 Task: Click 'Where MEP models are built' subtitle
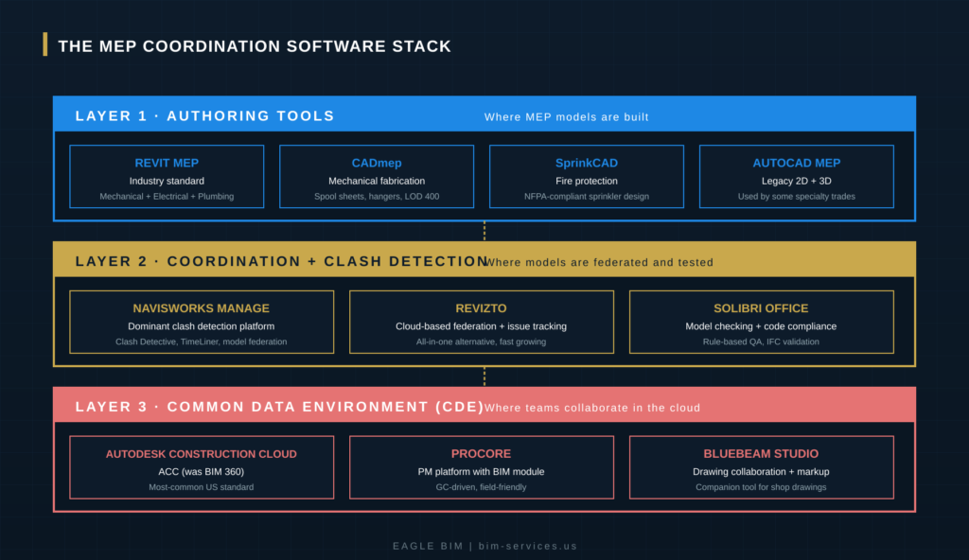pyautogui.click(x=567, y=116)
